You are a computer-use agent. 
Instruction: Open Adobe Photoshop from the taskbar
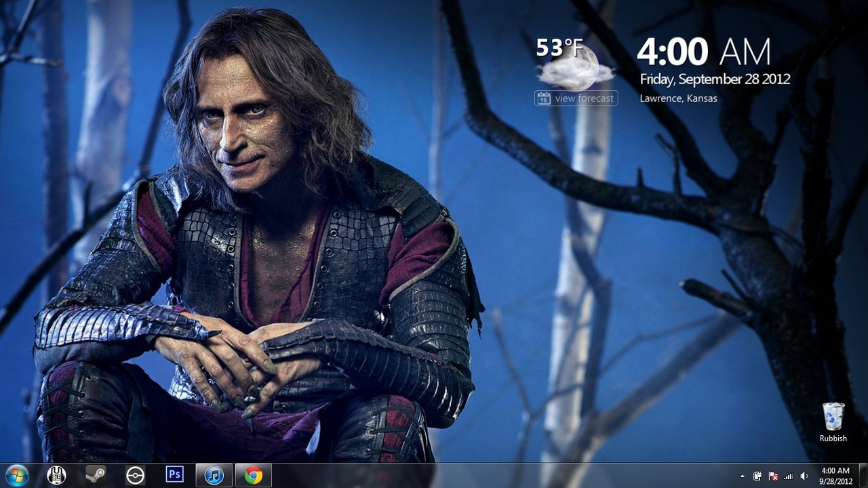[174, 475]
